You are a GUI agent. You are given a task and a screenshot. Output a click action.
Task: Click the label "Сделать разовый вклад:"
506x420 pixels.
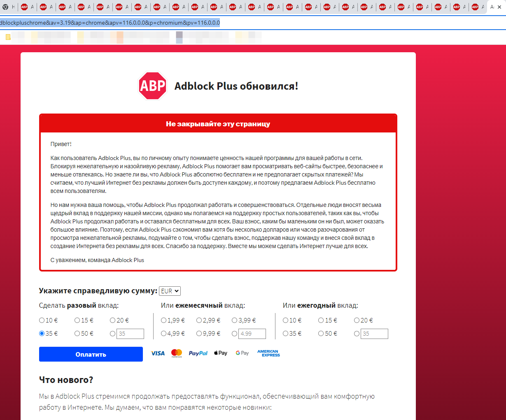coord(79,306)
